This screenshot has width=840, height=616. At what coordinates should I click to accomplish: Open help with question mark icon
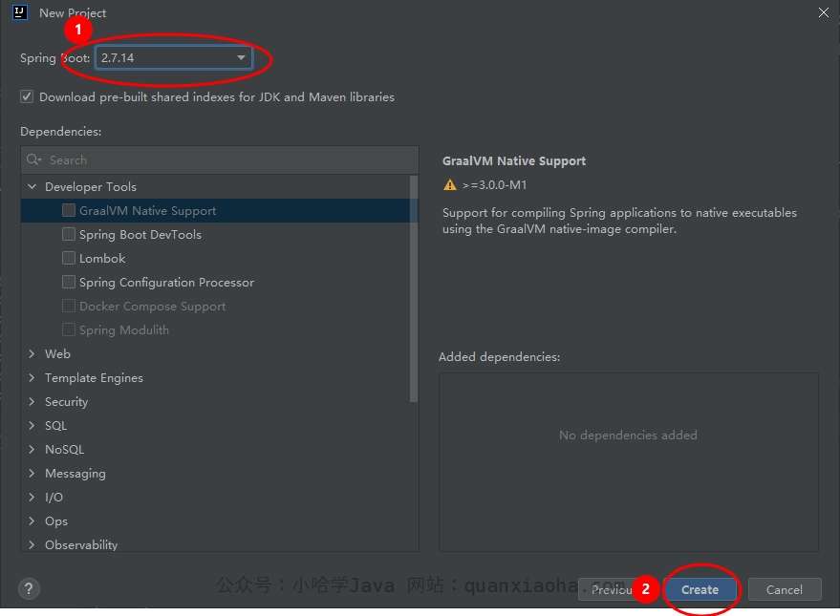click(29, 589)
